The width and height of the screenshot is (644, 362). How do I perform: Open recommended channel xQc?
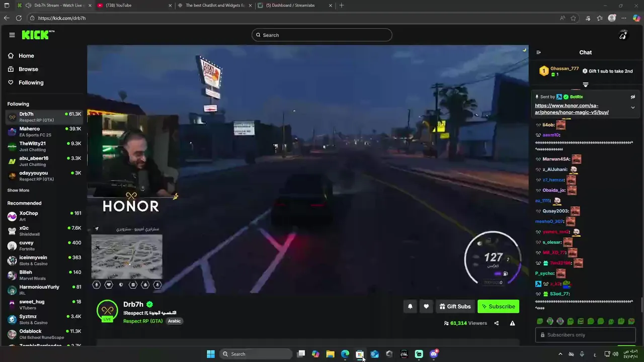pyautogui.click(x=44, y=231)
